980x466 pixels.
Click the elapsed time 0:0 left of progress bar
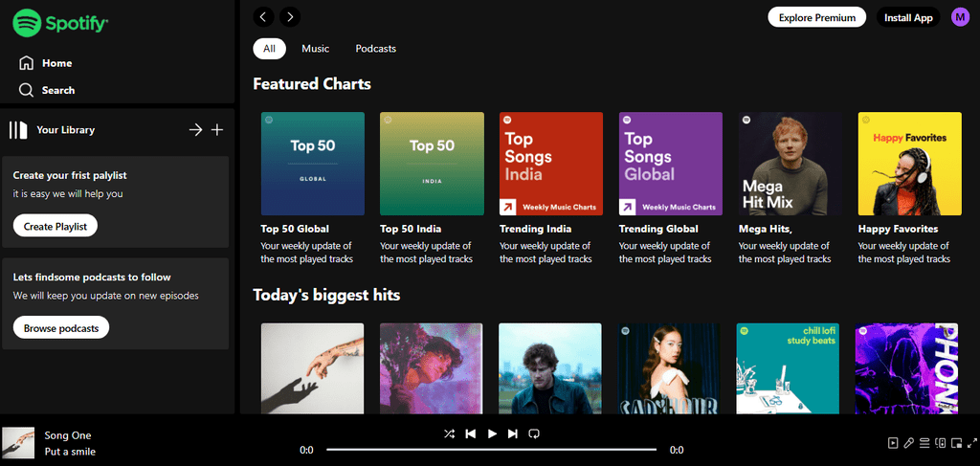pos(307,450)
